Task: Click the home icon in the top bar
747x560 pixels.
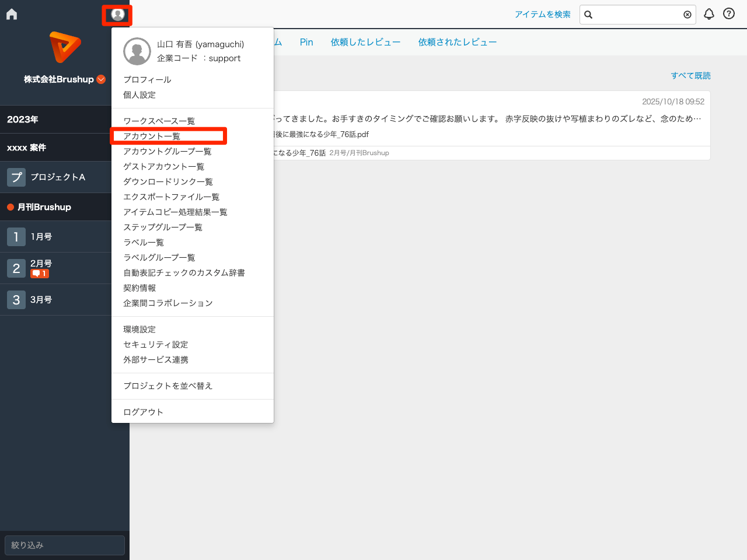Action: (x=11, y=13)
